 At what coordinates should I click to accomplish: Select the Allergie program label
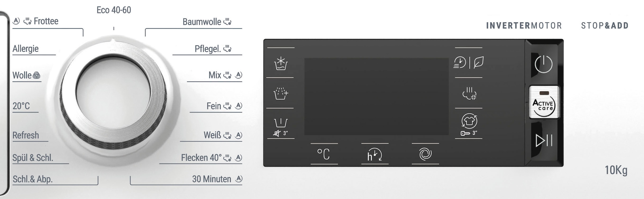pos(25,49)
